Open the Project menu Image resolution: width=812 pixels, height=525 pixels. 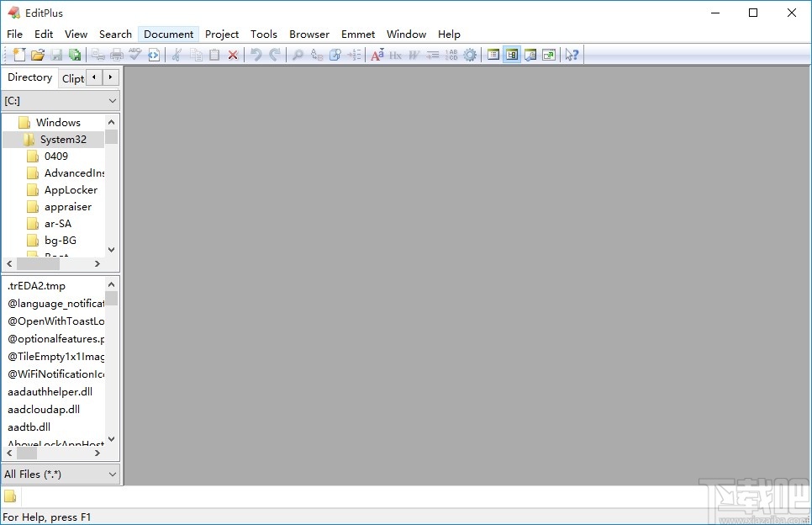pos(222,34)
